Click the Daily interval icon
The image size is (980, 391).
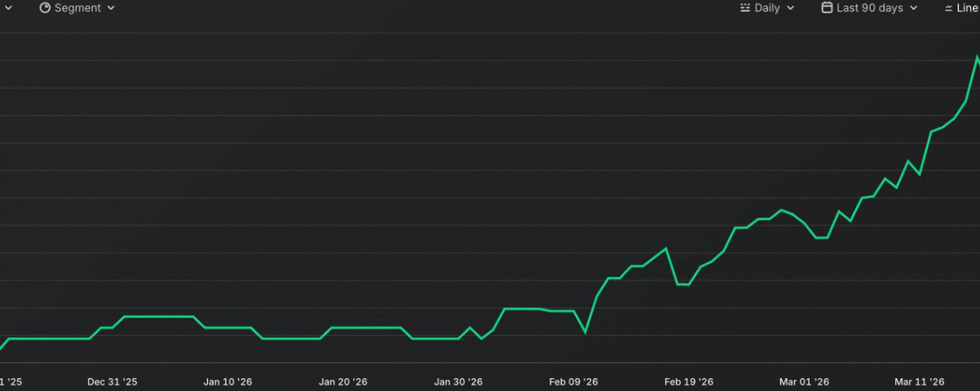point(745,8)
